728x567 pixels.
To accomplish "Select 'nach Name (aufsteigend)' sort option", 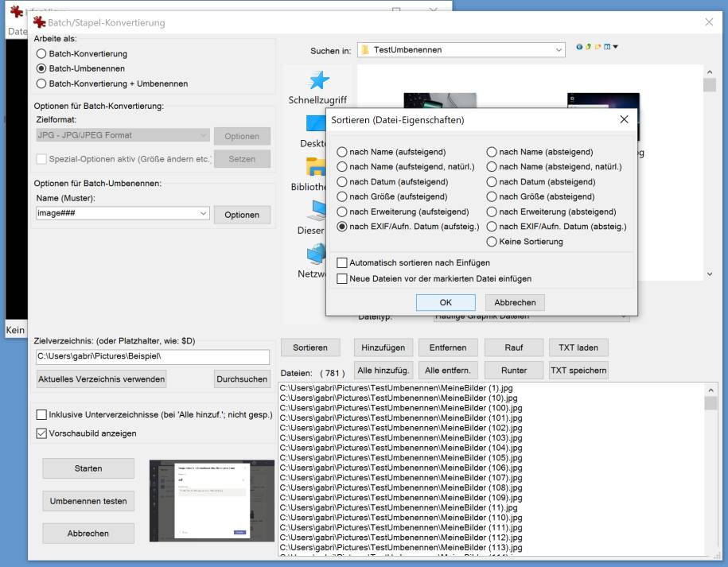I will click(x=342, y=152).
